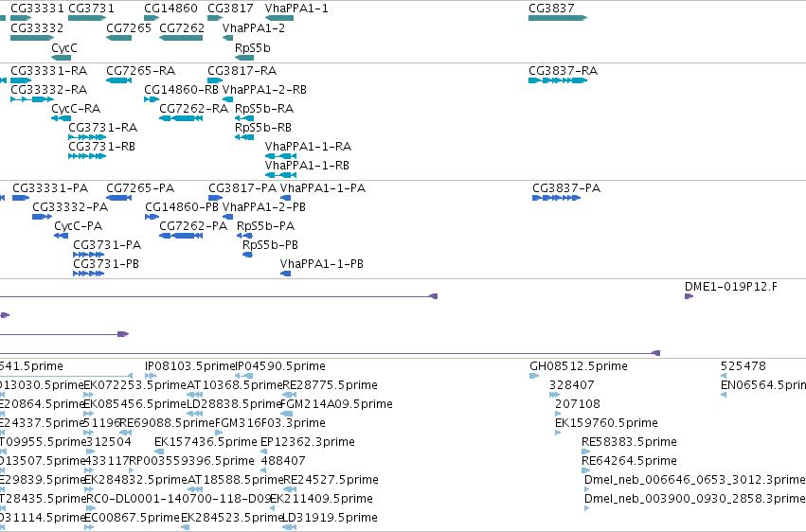
Task: Select the RpS5b-RA transcript
Action: click(x=244, y=118)
